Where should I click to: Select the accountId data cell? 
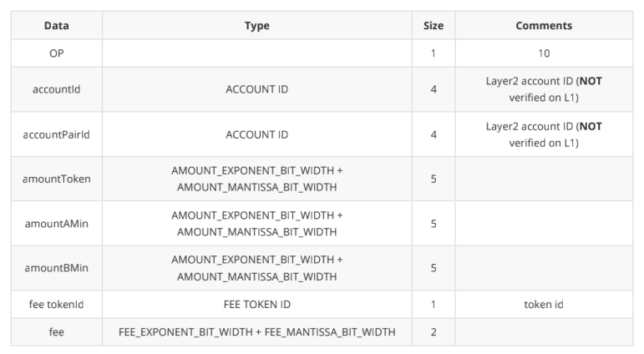point(56,89)
